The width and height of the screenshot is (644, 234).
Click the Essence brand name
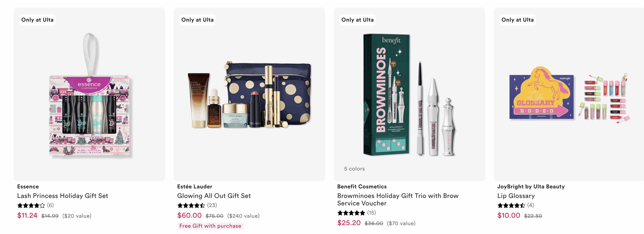coord(28,186)
